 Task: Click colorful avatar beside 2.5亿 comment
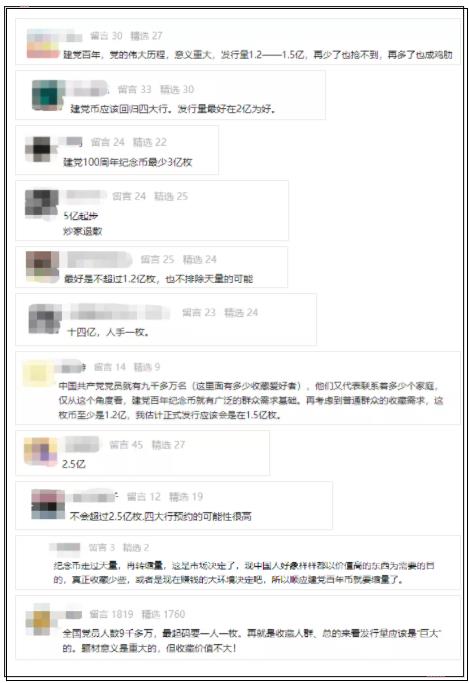pyautogui.click(x=40, y=452)
